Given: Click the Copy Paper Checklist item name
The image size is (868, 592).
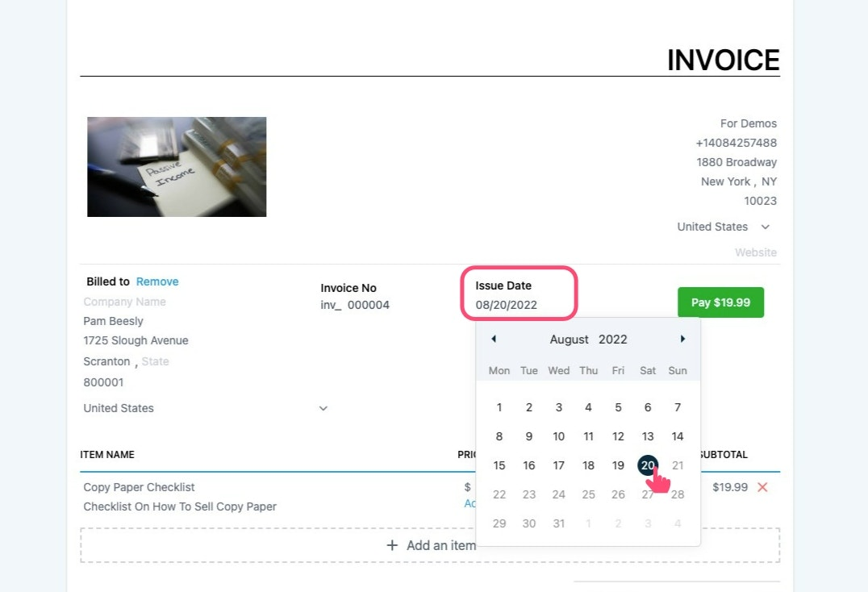Looking at the screenshot, I should pos(139,487).
